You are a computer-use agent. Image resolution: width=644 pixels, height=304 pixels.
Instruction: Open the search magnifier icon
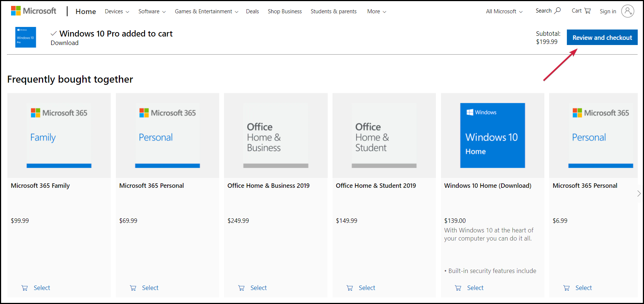click(x=557, y=11)
